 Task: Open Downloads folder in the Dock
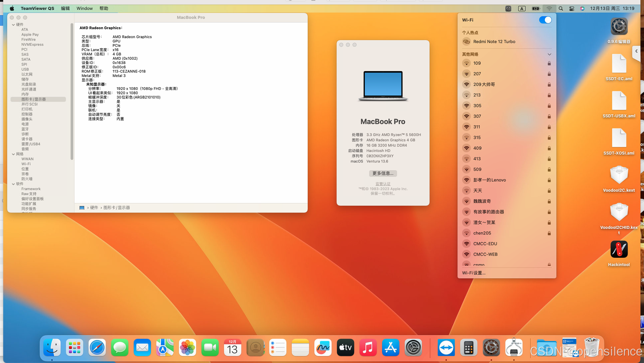(x=546, y=348)
